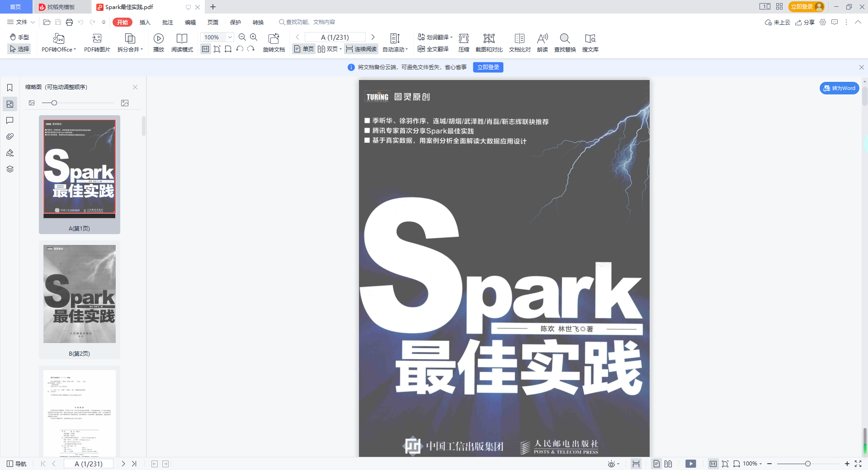Open 阅读模式 reading mode
Viewport: 868px width, 470px height.
182,43
